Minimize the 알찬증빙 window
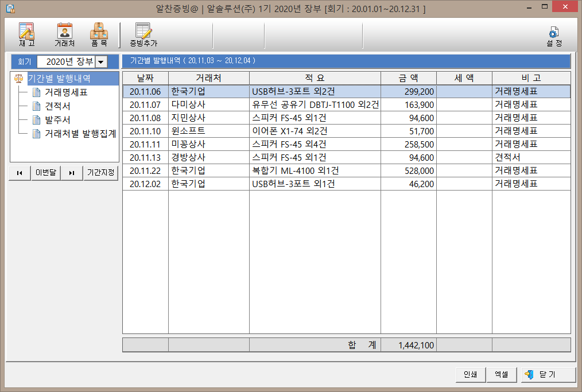Viewport: 582px width, 392px height. point(529,7)
